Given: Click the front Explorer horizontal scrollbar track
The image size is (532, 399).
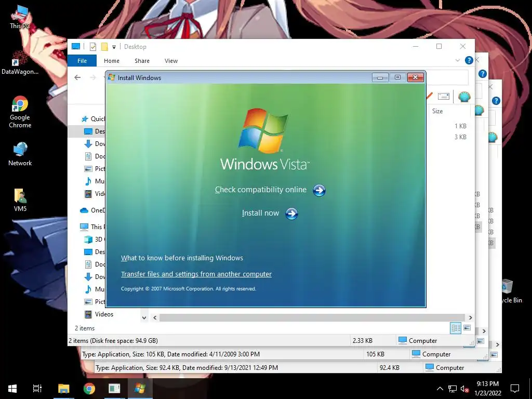Looking at the screenshot, I should click(312, 318).
